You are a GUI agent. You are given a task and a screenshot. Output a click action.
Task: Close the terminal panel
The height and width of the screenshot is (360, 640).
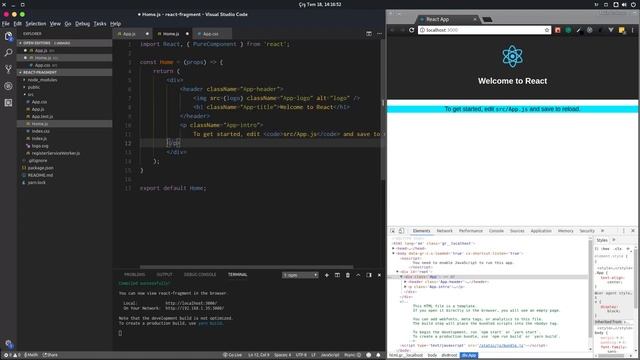click(379, 275)
